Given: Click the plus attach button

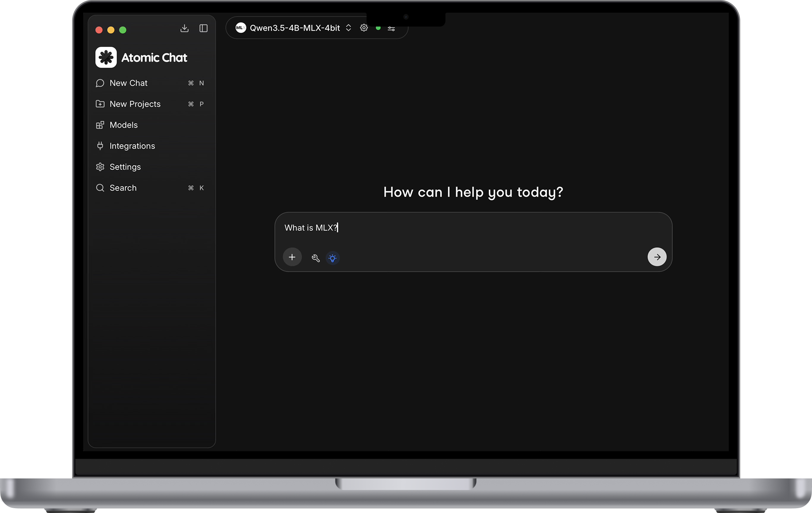Looking at the screenshot, I should 292,257.
